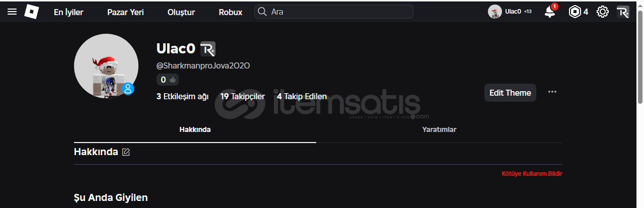
Task: Click the Edit Theme button
Action: (x=510, y=93)
